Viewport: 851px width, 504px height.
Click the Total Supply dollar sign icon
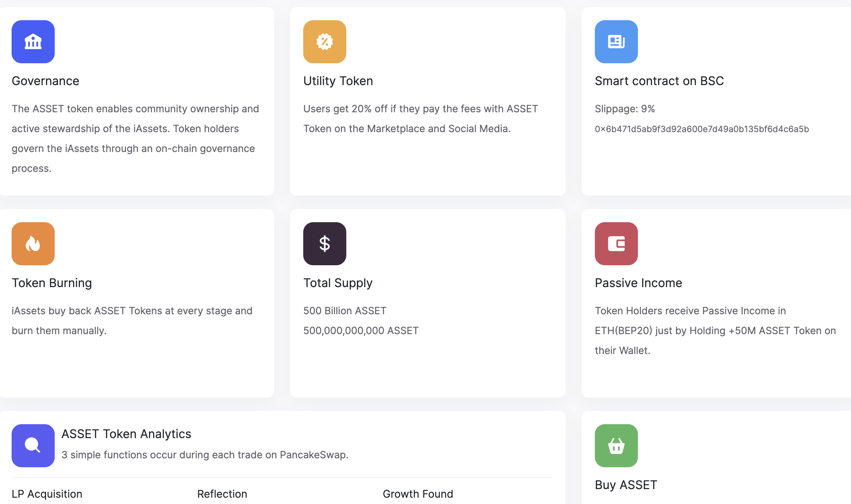(324, 243)
